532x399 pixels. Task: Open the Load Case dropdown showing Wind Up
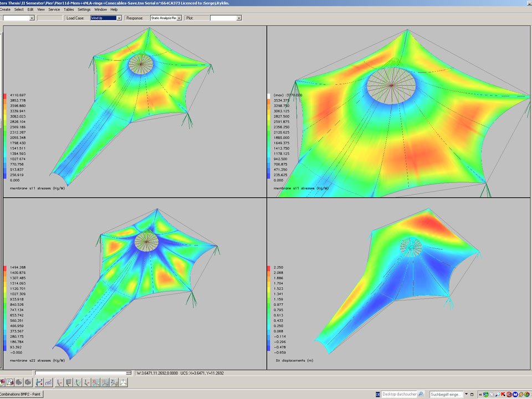click(x=106, y=18)
